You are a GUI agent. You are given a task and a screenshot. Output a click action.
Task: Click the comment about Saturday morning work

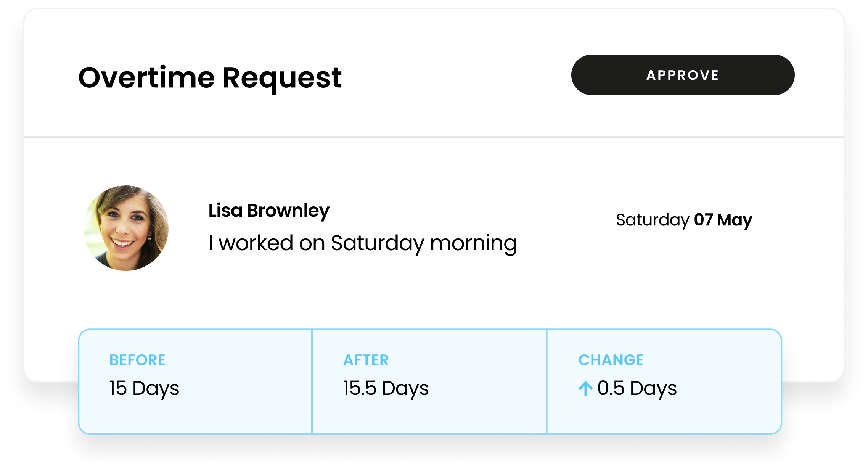point(363,243)
